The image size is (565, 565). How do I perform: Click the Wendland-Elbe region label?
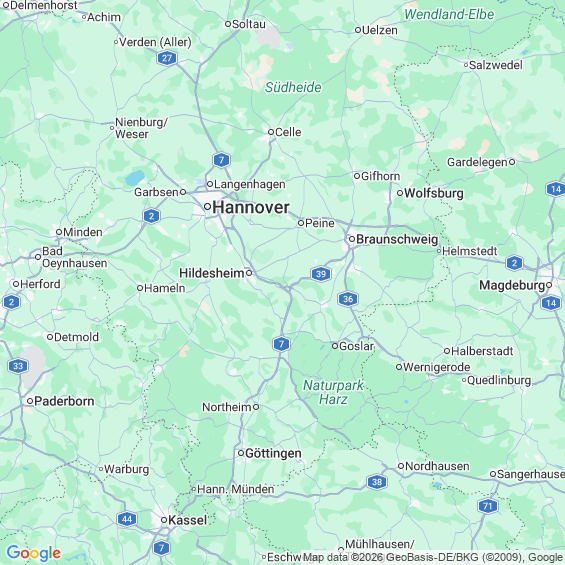[x=449, y=14]
